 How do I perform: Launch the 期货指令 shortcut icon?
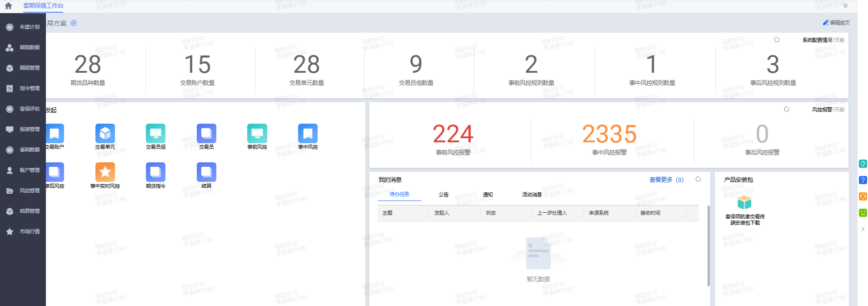pyautogui.click(x=155, y=172)
